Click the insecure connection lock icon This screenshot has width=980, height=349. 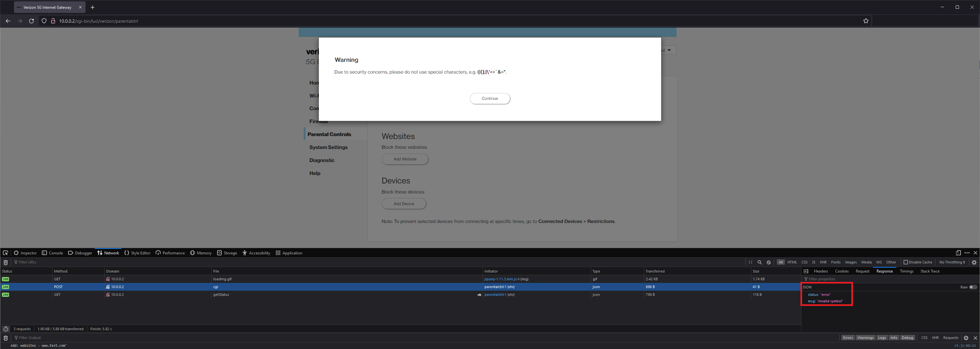pyautogui.click(x=53, y=21)
